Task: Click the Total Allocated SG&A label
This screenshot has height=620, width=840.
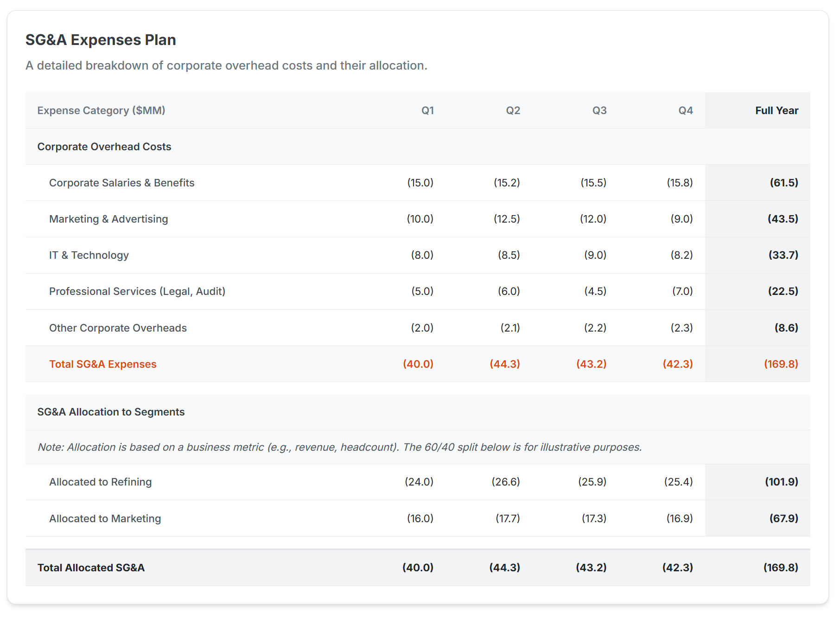Action: click(91, 568)
